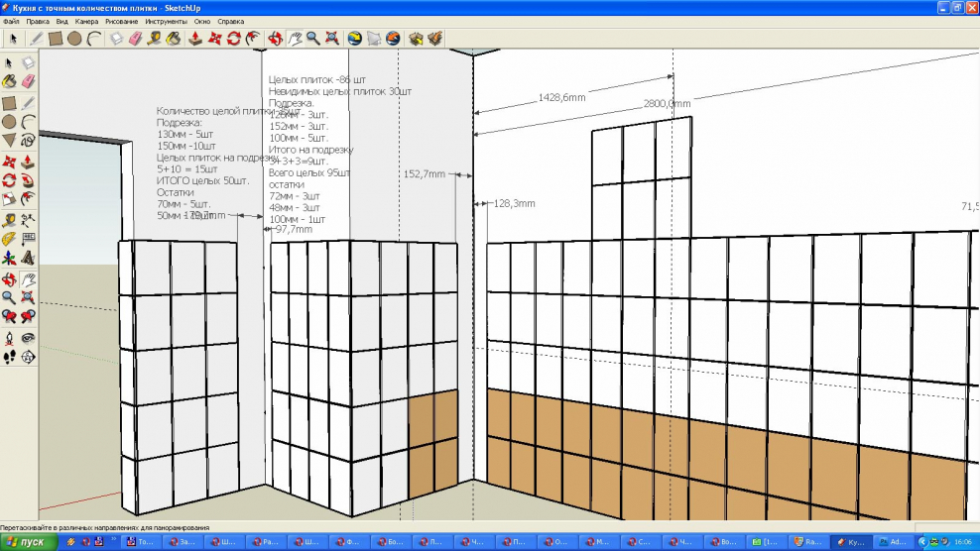Select the Freehand drawing tool
The height and width of the screenshot is (551, 980).
28,141
